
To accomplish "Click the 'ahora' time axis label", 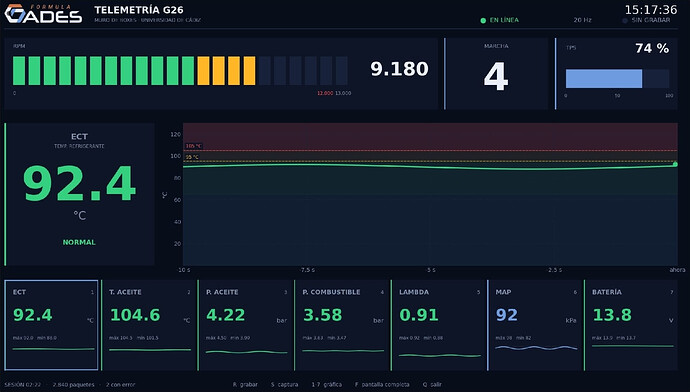I will point(678,270).
